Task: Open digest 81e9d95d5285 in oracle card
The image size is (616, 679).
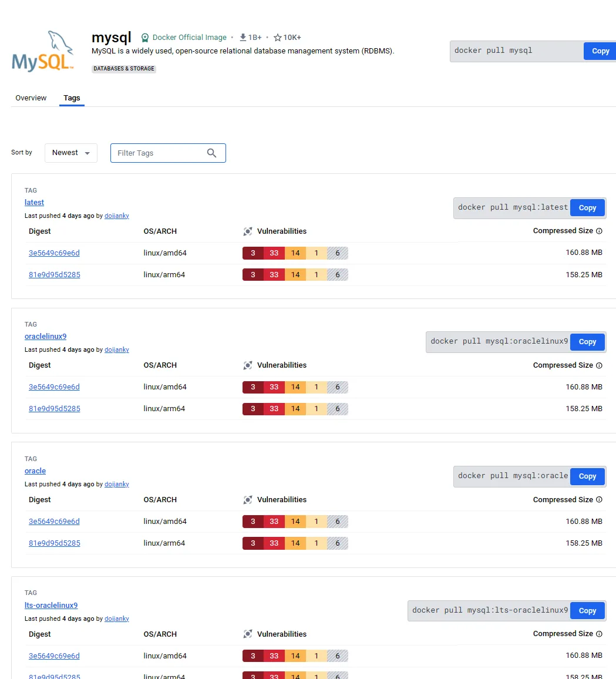Action: [x=55, y=543]
